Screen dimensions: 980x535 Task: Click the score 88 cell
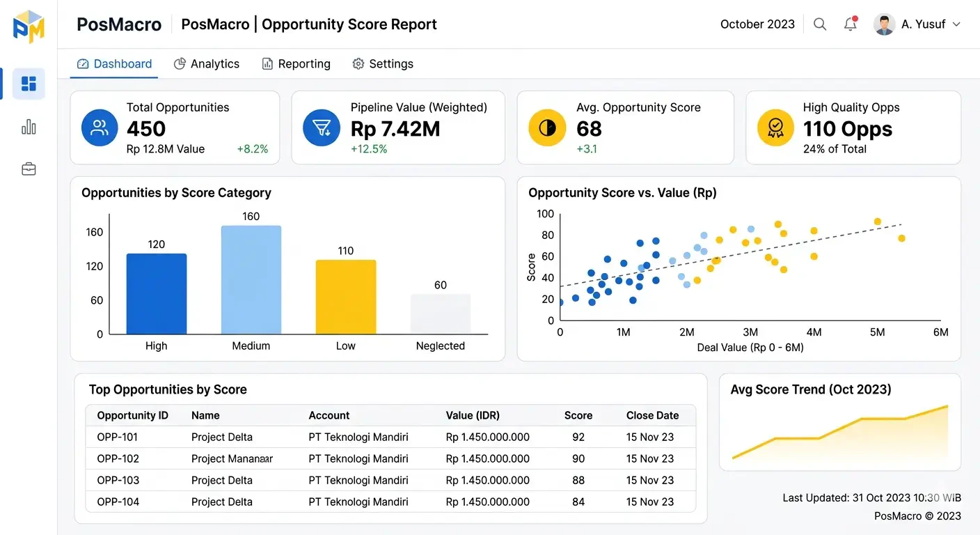pos(578,481)
